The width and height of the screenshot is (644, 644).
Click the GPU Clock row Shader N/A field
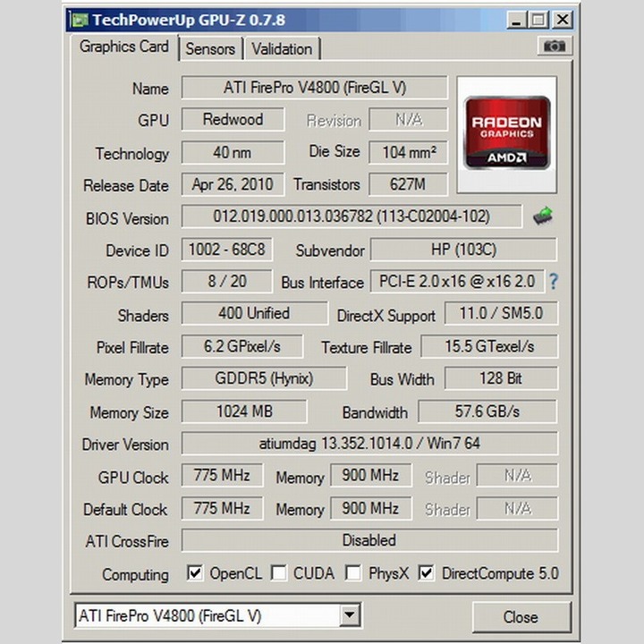pos(517,475)
